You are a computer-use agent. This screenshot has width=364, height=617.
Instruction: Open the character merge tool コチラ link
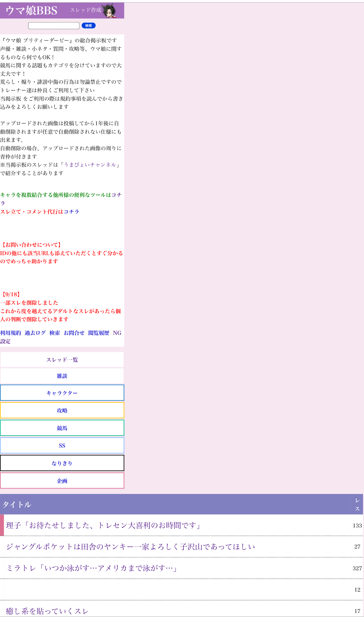pyautogui.click(x=116, y=195)
